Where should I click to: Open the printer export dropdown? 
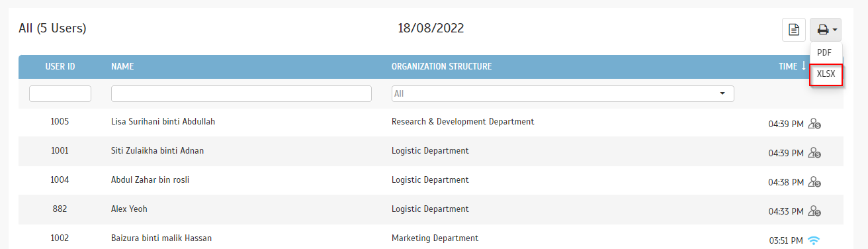point(826,30)
